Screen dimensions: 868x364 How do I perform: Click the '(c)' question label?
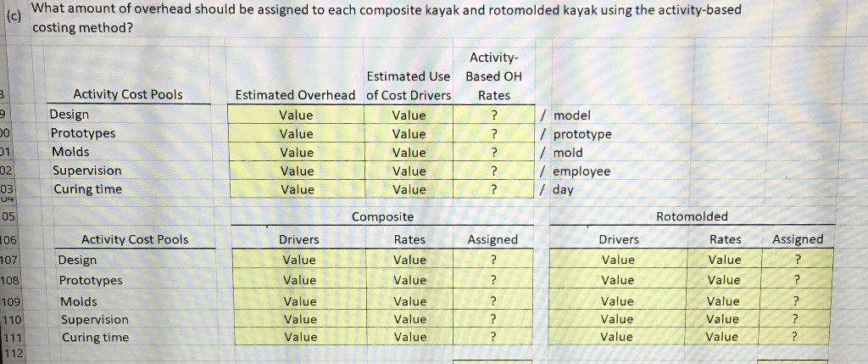(14, 17)
